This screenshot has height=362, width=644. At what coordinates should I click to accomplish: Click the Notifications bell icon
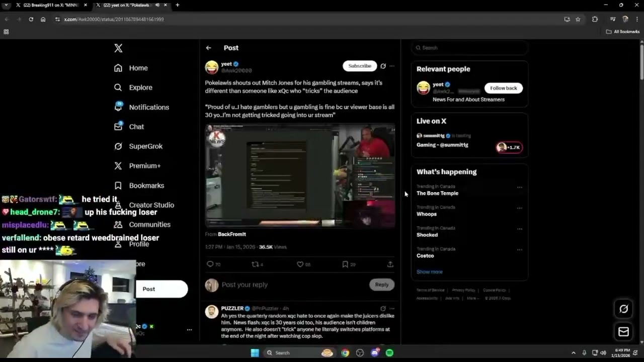point(118,107)
